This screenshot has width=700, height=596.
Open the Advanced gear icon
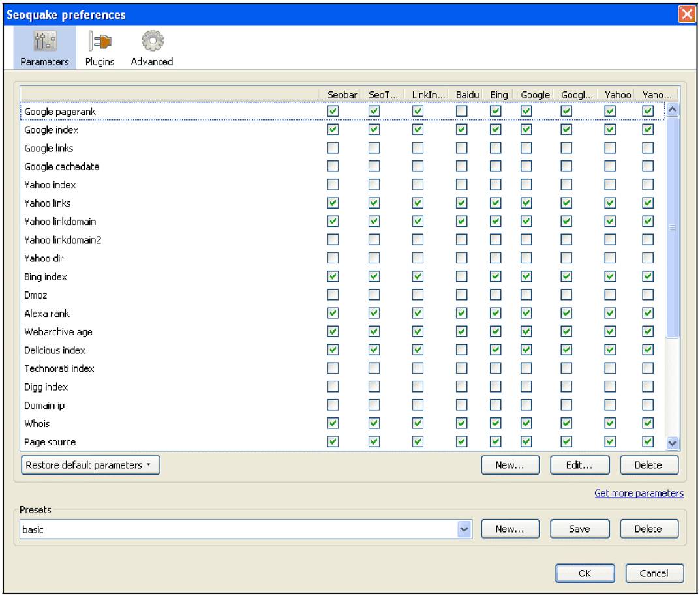(x=152, y=41)
